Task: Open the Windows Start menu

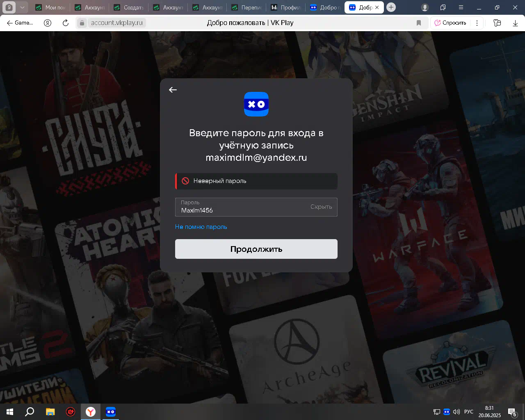Action: tap(10, 411)
